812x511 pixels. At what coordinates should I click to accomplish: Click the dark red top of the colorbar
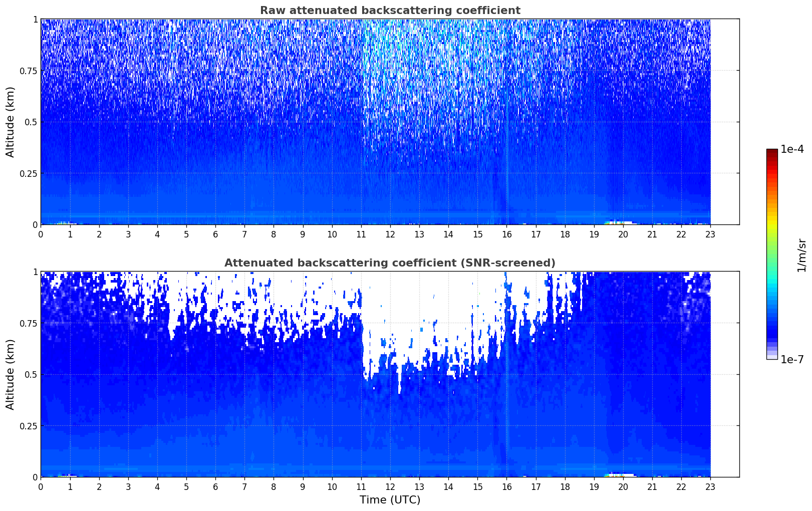(771, 153)
